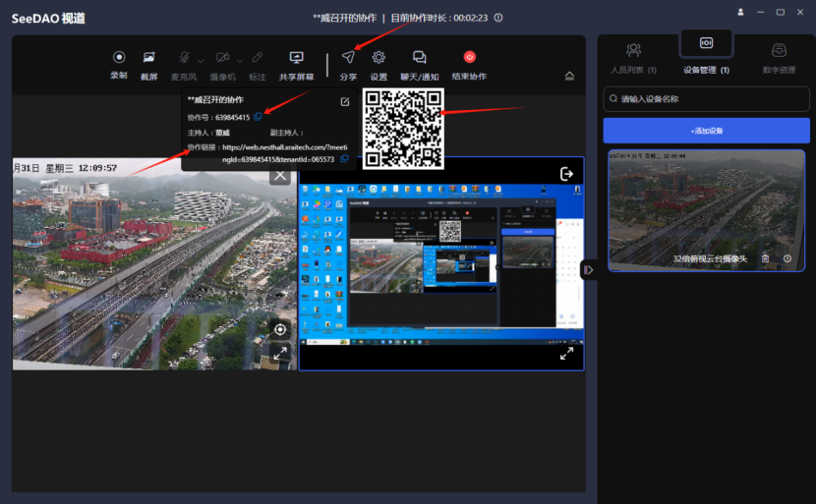816x504 pixels.
Task: Start recording with the 录制 button
Action: [x=119, y=65]
